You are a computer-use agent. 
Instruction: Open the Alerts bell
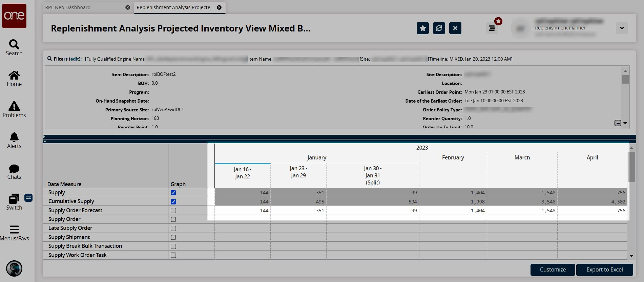tap(14, 140)
